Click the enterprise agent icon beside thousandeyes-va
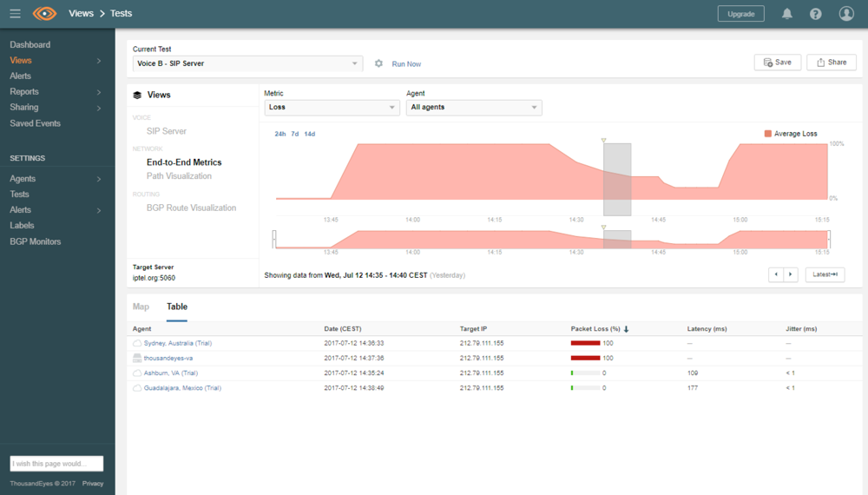This screenshot has height=495, width=868. tap(137, 359)
